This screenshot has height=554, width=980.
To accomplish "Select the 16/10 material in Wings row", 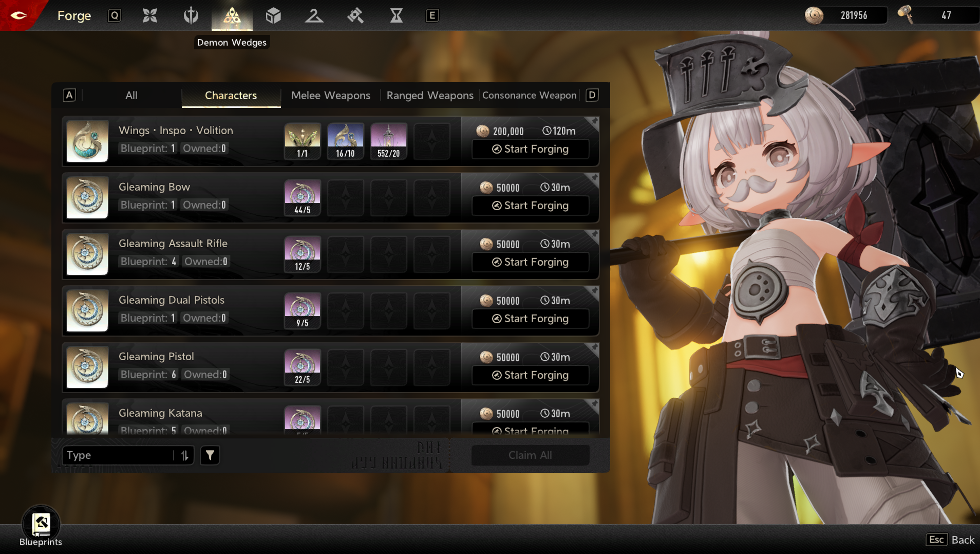I will coord(346,141).
